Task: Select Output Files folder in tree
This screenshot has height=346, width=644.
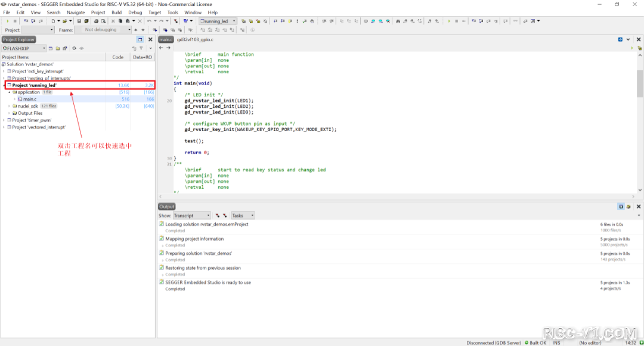Action: [x=30, y=113]
